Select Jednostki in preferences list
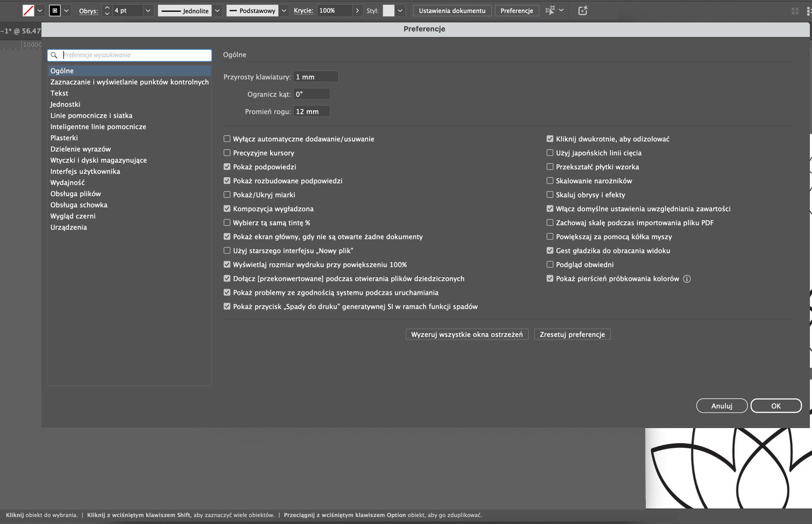The width and height of the screenshot is (812, 524). pos(65,104)
